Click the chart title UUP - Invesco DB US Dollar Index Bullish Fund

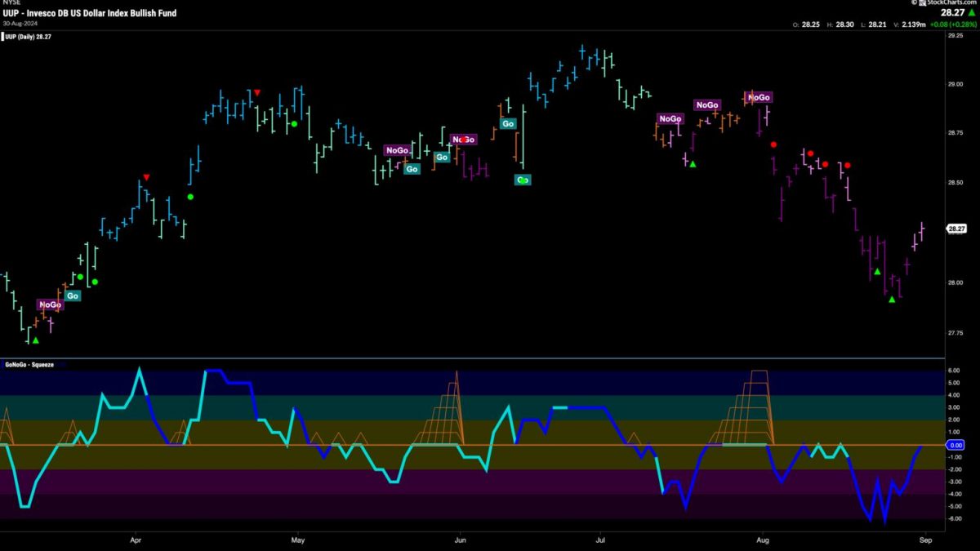coord(88,13)
